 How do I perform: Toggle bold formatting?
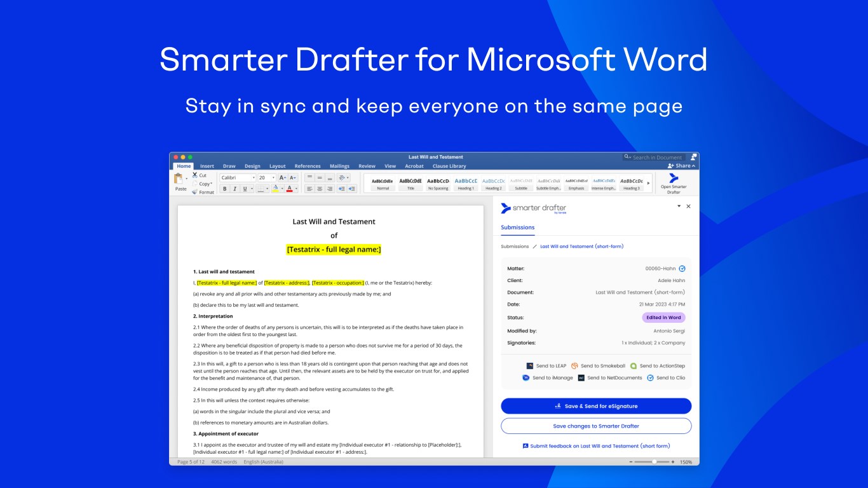click(x=224, y=189)
